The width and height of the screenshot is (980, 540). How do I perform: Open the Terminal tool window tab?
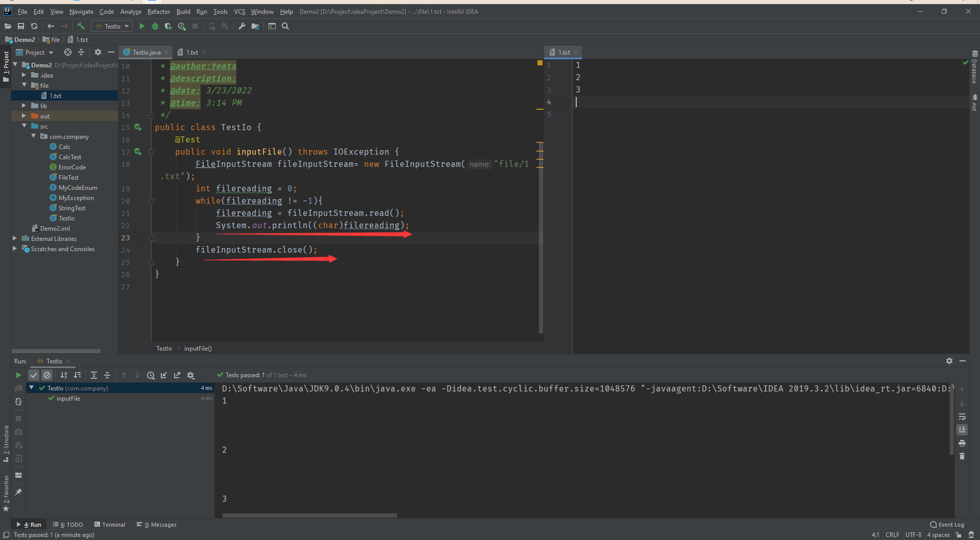click(109, 524)
